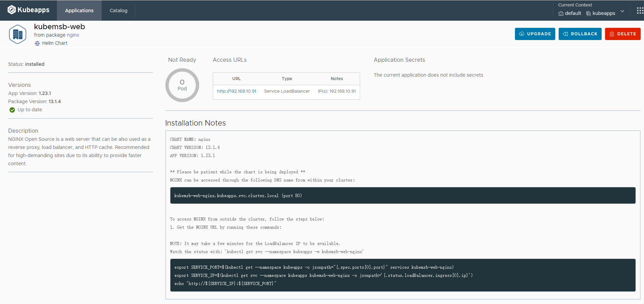Click the Description heading
644x304 pixels.
(23, 131)
